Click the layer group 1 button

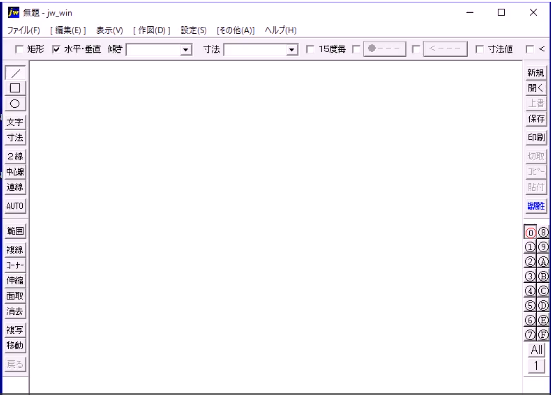[536, 366]
